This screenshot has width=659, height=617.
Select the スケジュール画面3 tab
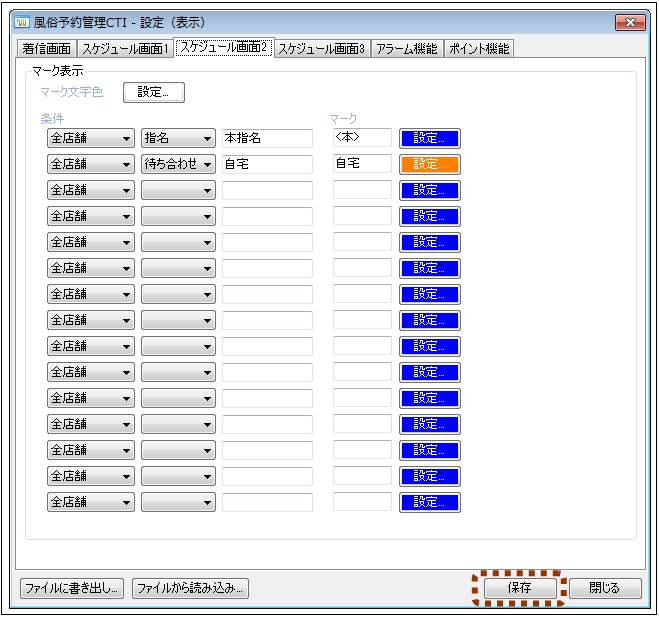[322, 49]
